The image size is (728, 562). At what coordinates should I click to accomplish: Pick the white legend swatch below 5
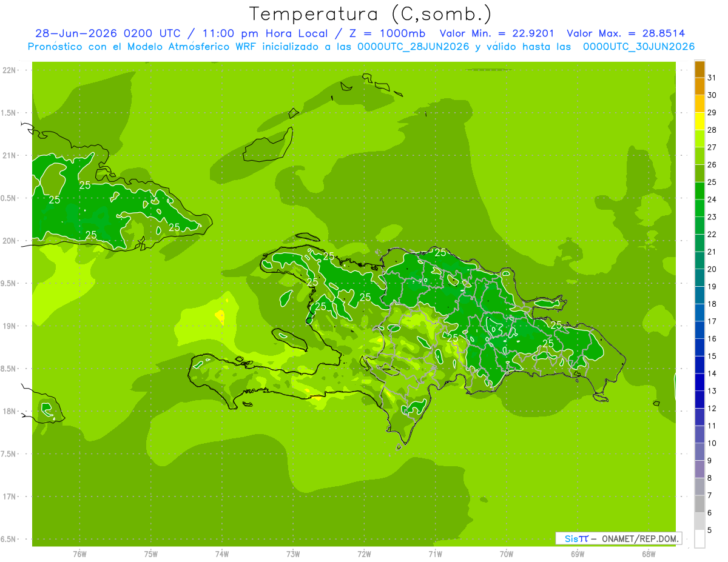coord(699,539)
